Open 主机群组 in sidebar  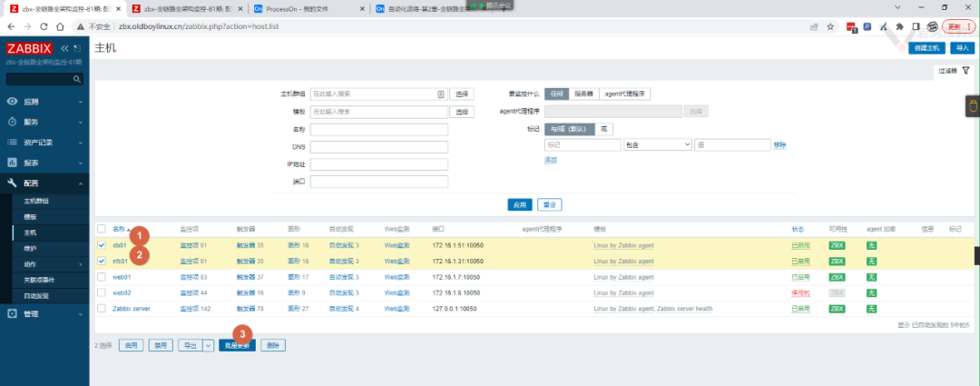(x=36, y=201)
